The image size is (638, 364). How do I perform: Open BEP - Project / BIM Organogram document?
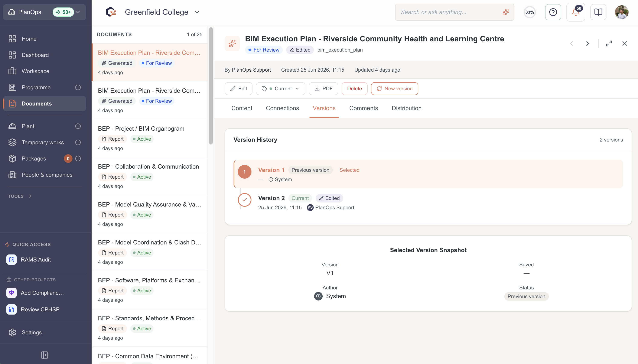click(x=150, y=138)
